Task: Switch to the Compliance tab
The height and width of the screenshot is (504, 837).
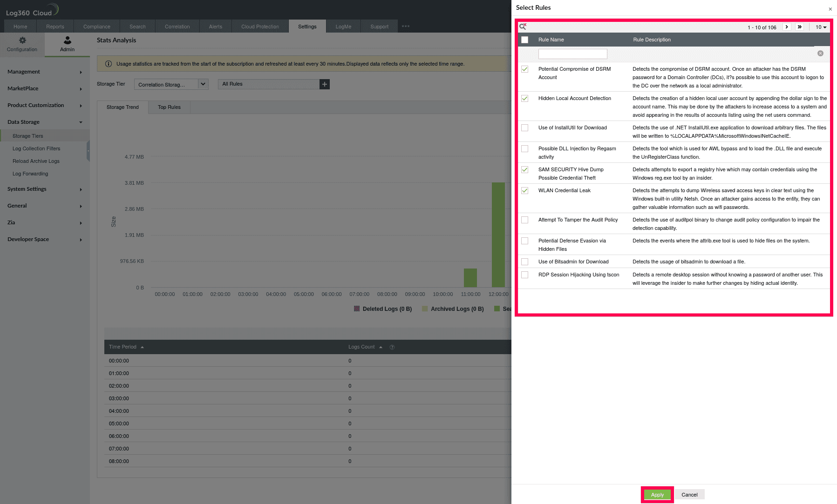Action: pyautogui.click(x=97, y=27)
